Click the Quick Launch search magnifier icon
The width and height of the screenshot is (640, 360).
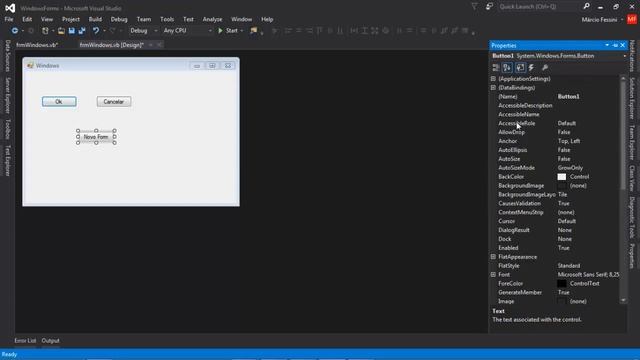point(587,7)
